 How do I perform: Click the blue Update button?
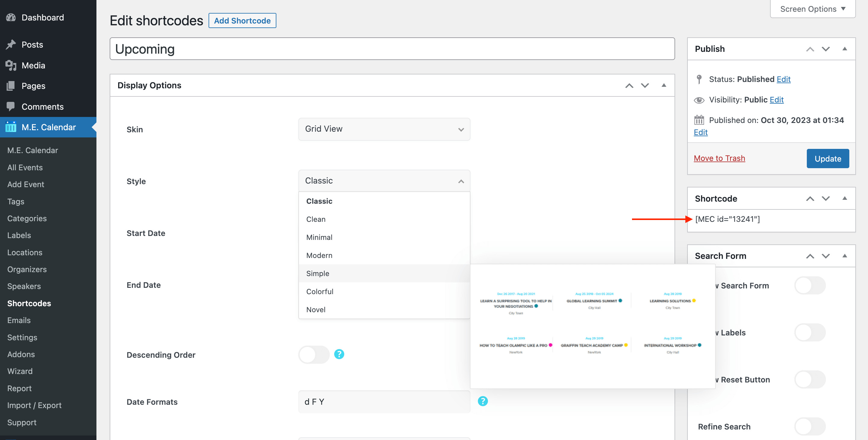click(828, 159)
